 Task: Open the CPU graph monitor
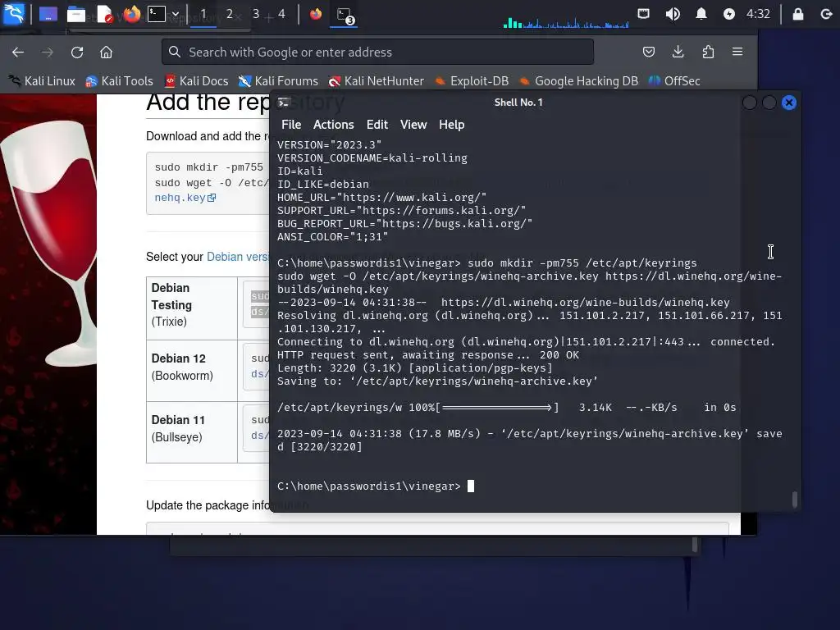(x=566, y=21)
